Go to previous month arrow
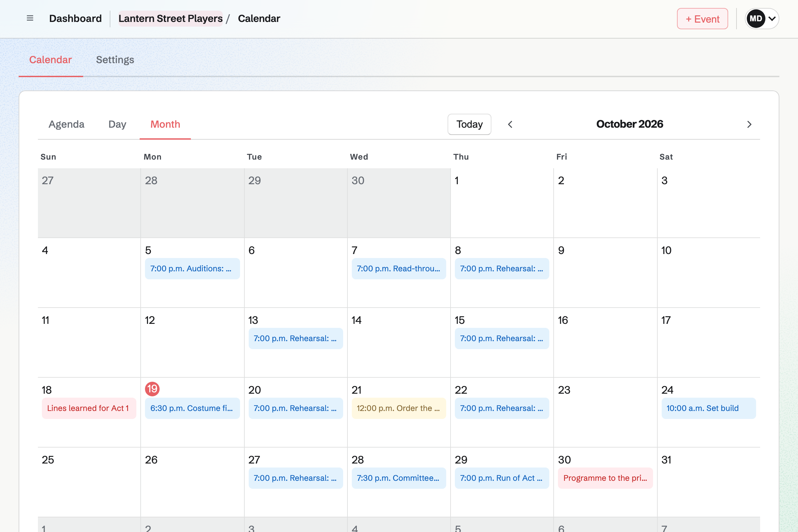This screenshot has height=532, width=798. [510, 124]
